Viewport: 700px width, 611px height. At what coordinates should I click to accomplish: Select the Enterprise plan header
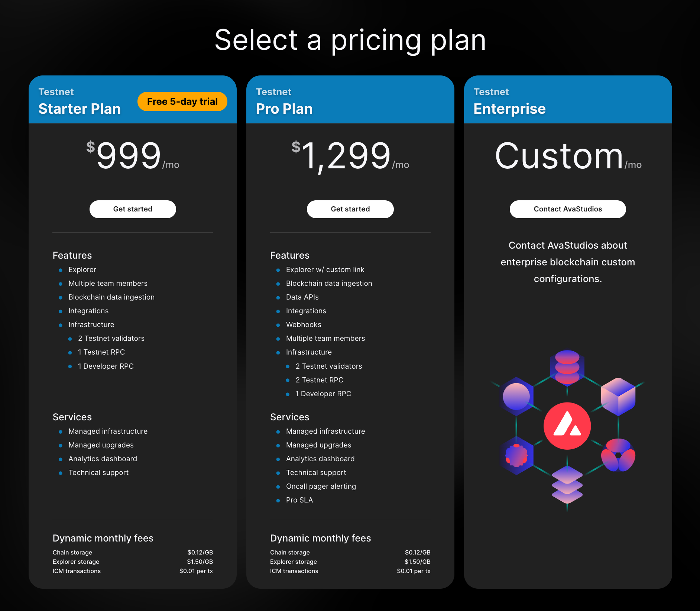click(x=509, y=109)
